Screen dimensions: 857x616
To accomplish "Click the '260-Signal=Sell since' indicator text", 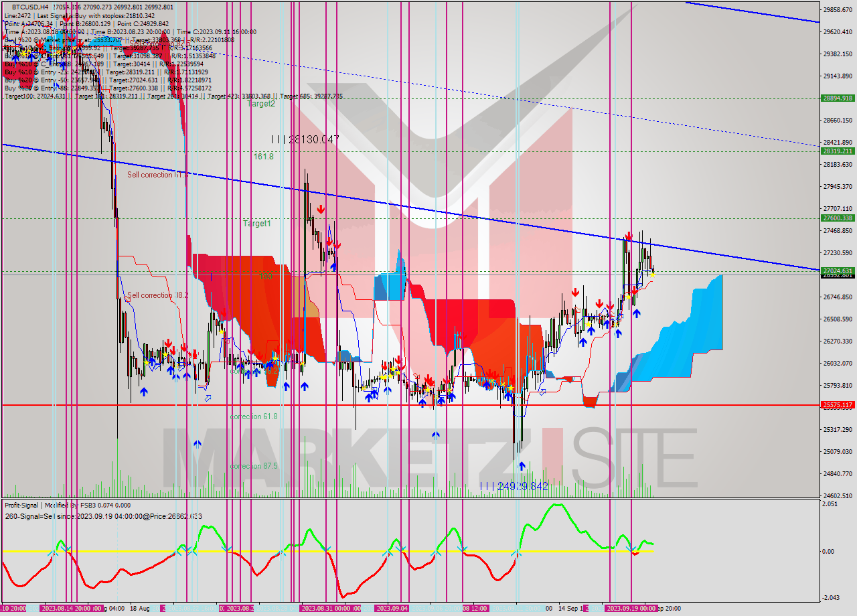I will point(103,516).
